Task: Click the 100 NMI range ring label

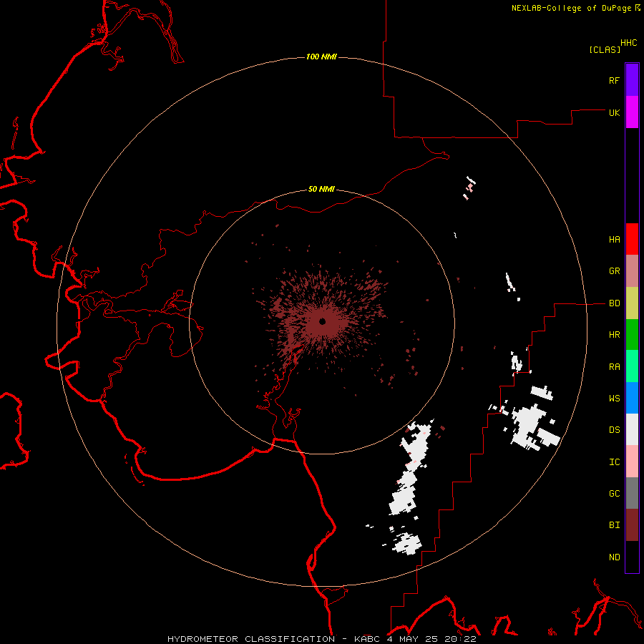Action: click(321, 57)
